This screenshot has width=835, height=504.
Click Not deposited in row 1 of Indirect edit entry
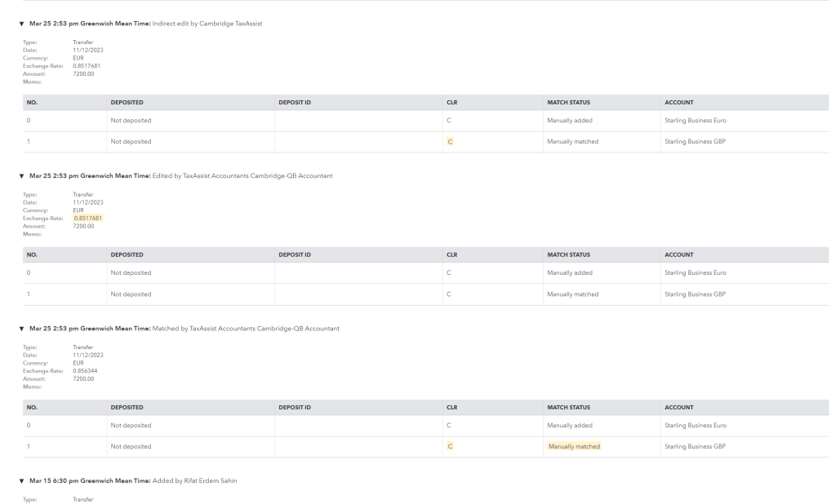point(131,142)
